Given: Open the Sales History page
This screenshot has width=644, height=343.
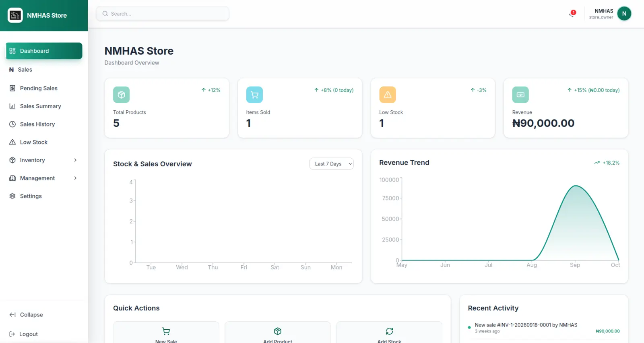Looking at the screenshot, I should [x=44, y=124].
